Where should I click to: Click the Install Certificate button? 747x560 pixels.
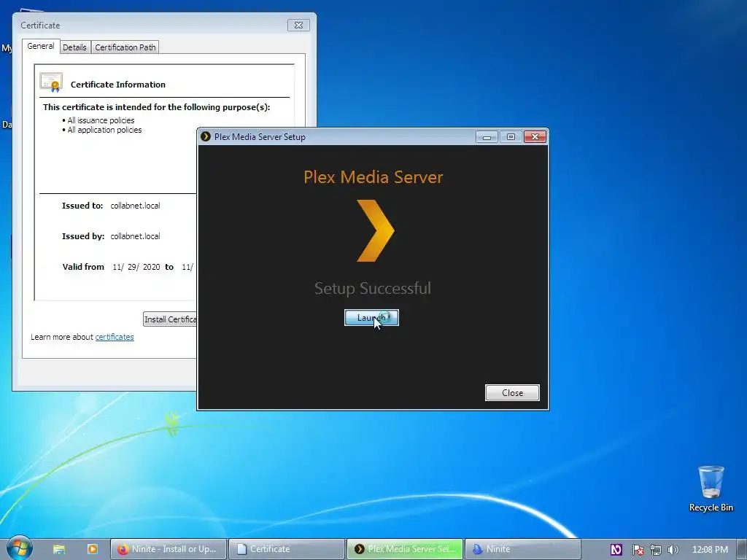(170, 319)
